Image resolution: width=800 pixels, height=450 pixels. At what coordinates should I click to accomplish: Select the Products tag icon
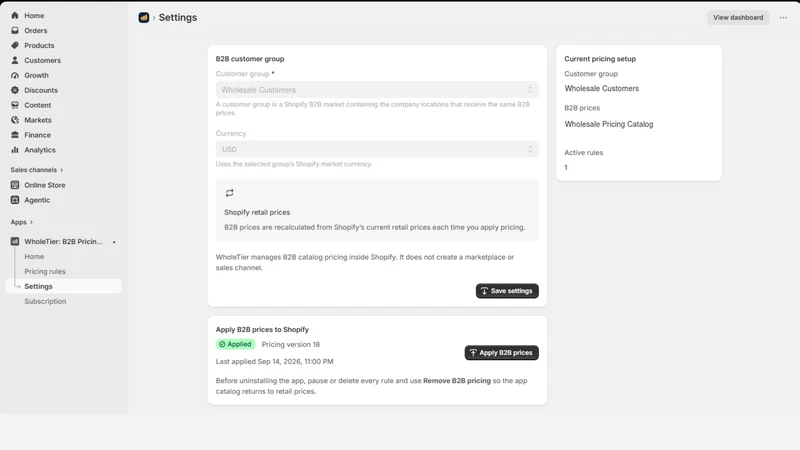[x=15, y=45]
